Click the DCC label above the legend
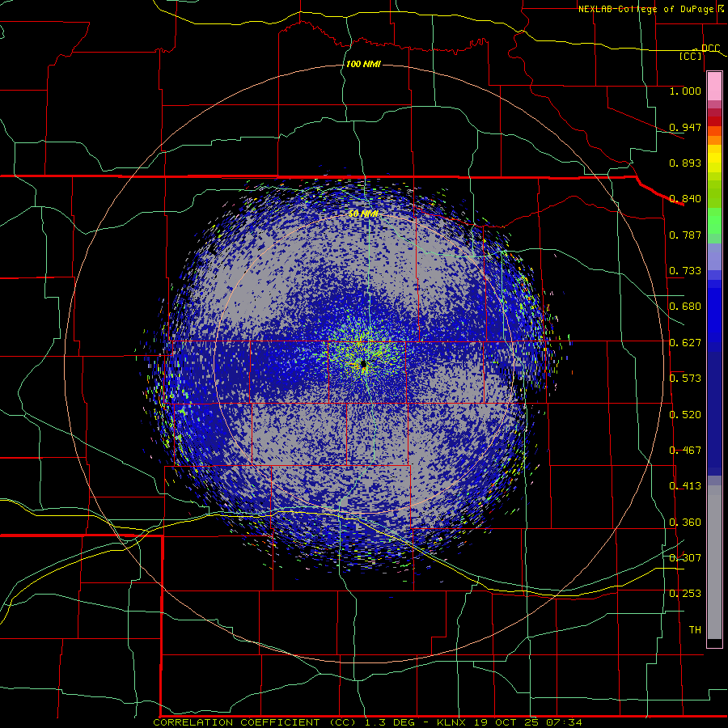Screen dimensions: 728x728 coord(710,49)
